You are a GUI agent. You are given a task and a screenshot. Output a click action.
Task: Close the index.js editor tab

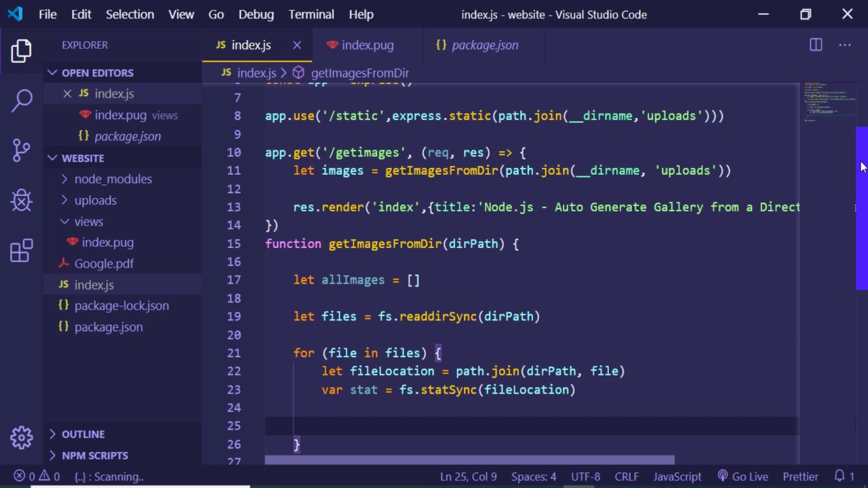[x=297, y=45]
